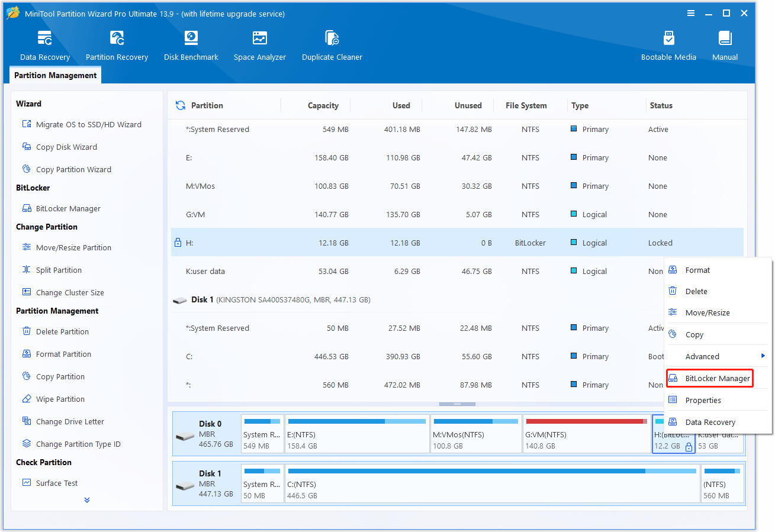Expand more sidebar items with double chevron

[87, 500]
